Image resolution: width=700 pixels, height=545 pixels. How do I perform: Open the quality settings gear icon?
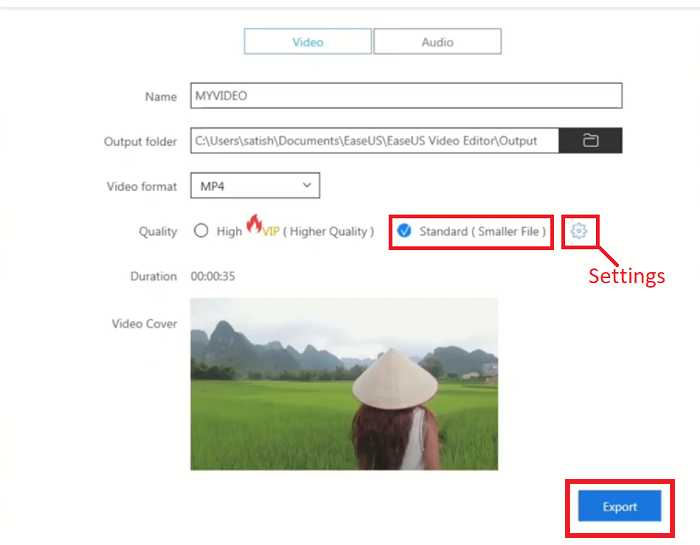click(x=579, y=231)
